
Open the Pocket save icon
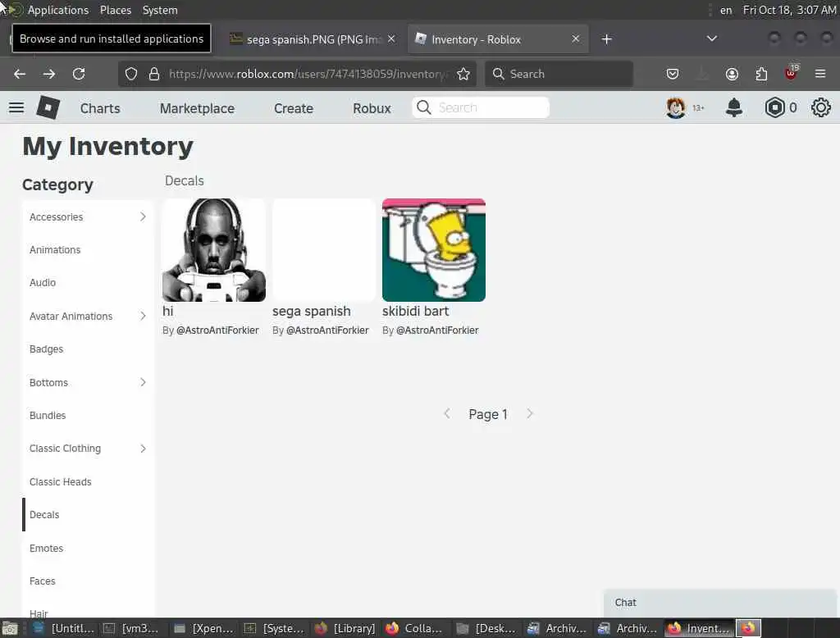point(673,74)
